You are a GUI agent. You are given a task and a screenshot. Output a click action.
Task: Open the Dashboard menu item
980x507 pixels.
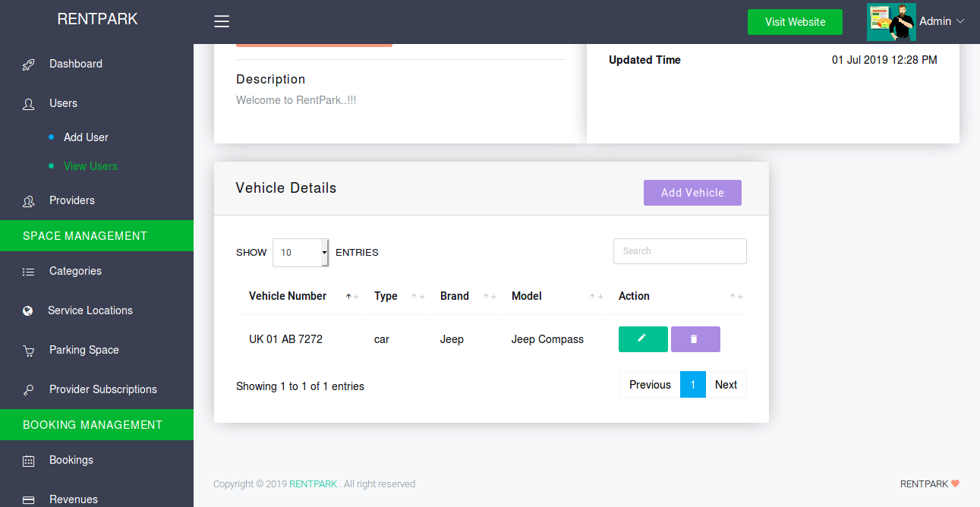[x=76, y=64]
